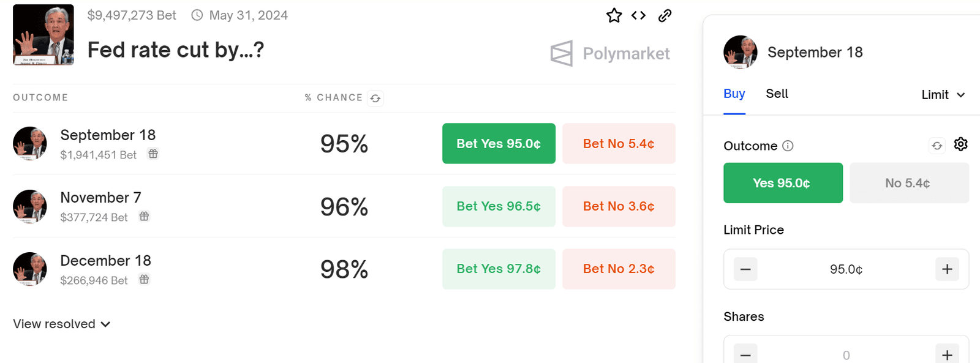View the info tooltip beside Outcome
This screenshot has height=363, width=980.
(790, 146)
